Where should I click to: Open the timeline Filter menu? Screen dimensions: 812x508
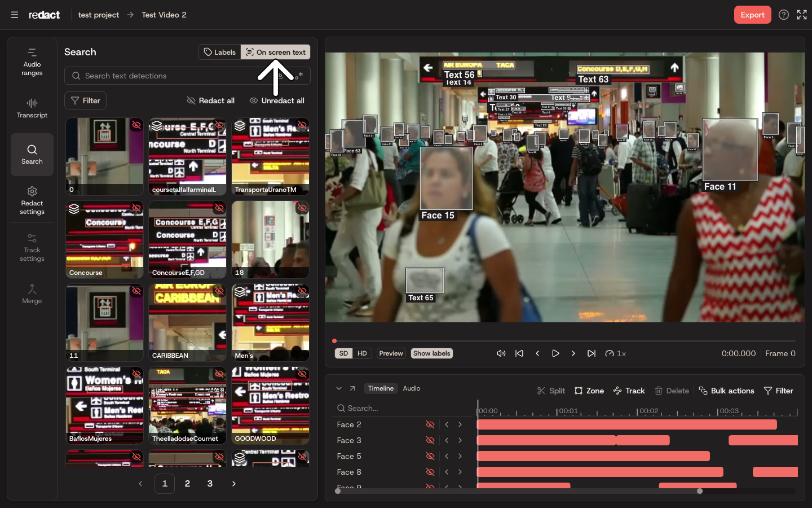tap(778, 391)
